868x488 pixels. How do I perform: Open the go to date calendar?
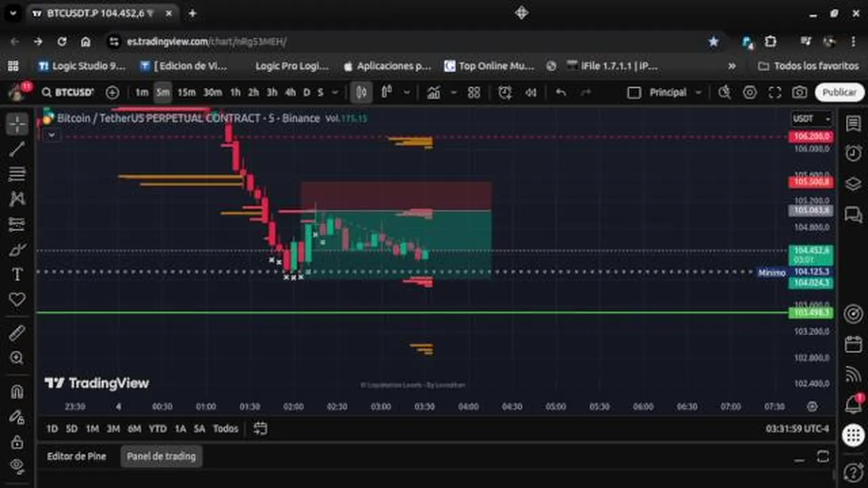point(260,428)
